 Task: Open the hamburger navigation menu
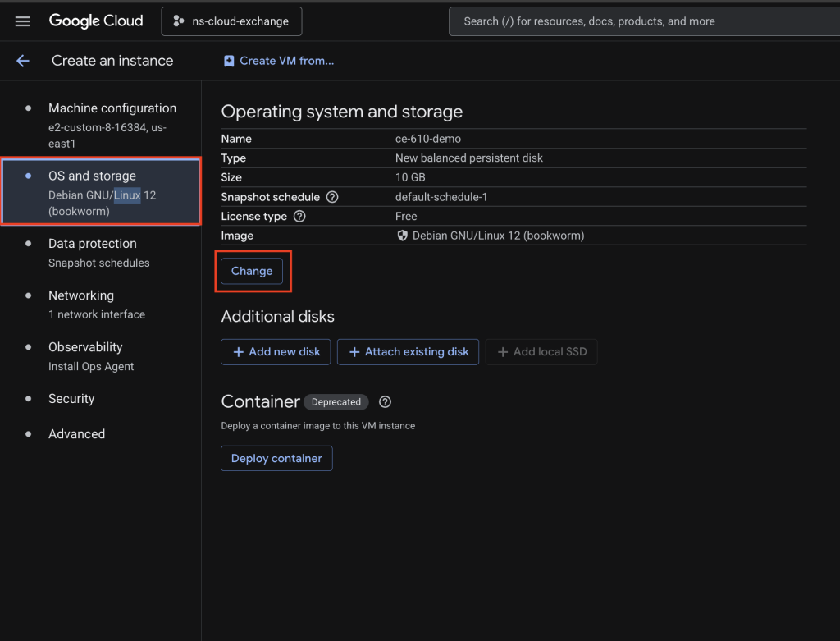click(22, 21)
